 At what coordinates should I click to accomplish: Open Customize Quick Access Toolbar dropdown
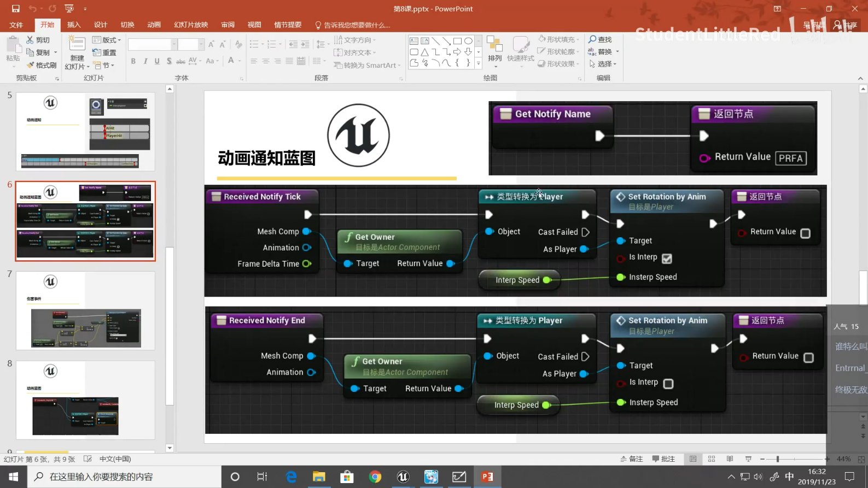(x=85, y=9)
